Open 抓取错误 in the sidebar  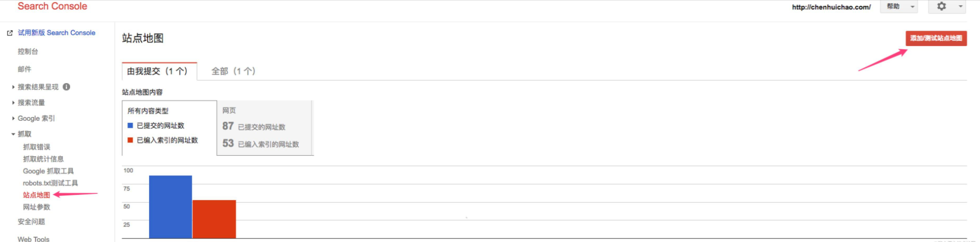pos(37,147)
